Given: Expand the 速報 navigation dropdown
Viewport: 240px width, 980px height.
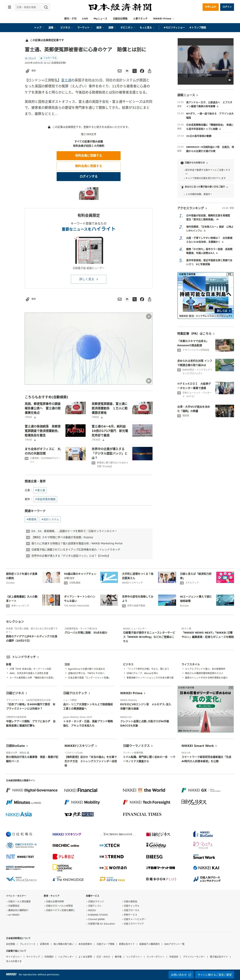Looking at the screenshot, I should [x=52, y=27].
